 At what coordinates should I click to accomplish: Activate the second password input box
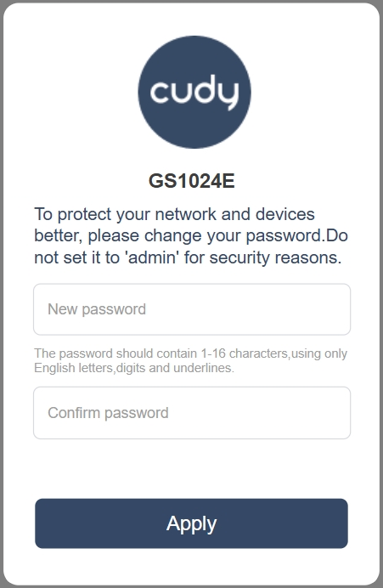point(192,413)
